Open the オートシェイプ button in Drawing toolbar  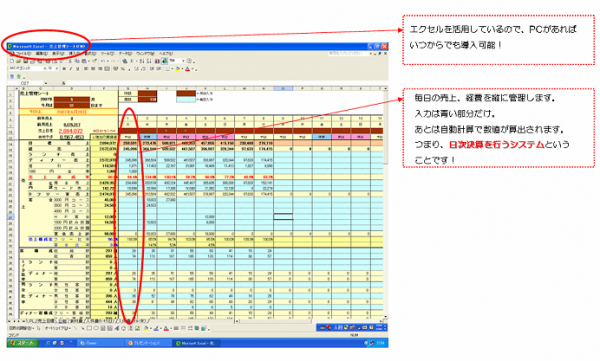pos(57,328)
